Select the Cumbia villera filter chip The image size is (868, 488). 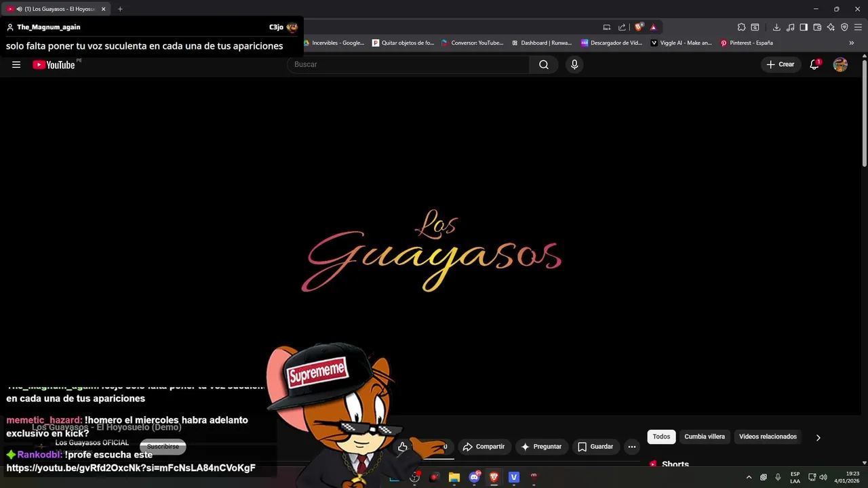[x=705, y=436]
